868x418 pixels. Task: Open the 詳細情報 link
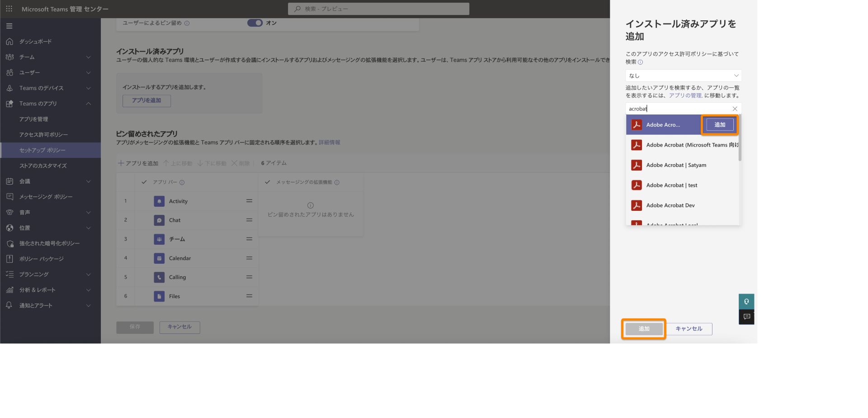click(330, 142)
